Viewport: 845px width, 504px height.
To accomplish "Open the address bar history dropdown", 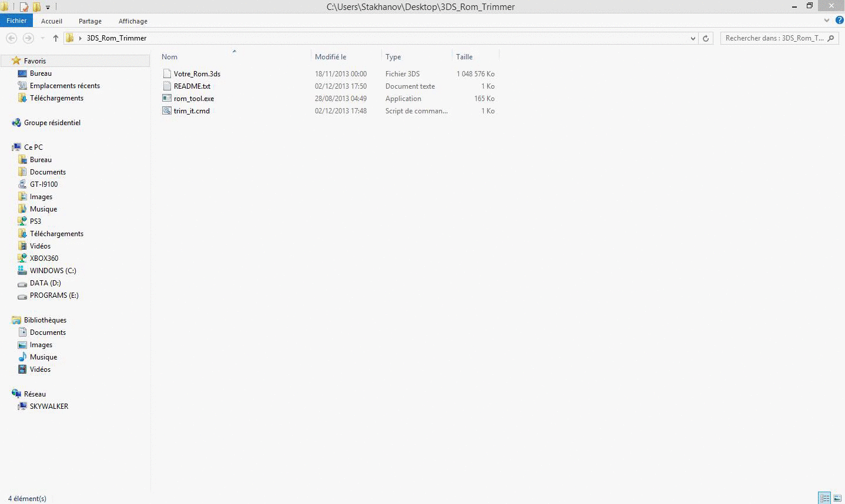I will pos(693,38).
